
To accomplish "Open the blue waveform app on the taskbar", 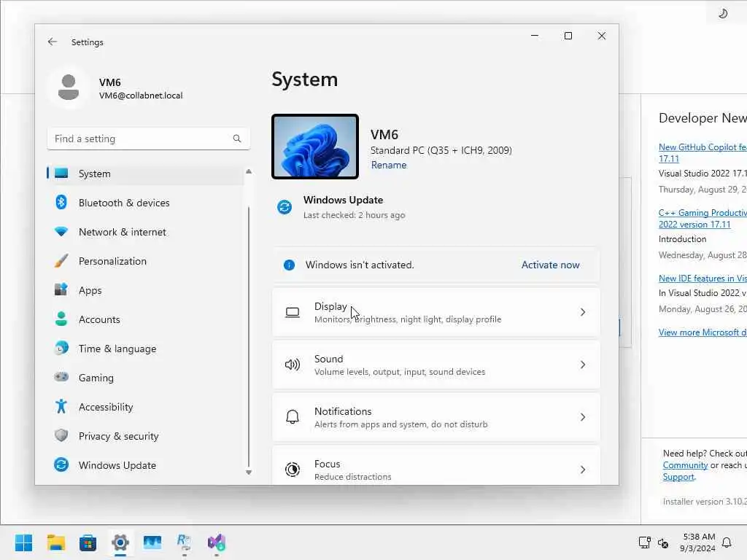I will [152, 542].
